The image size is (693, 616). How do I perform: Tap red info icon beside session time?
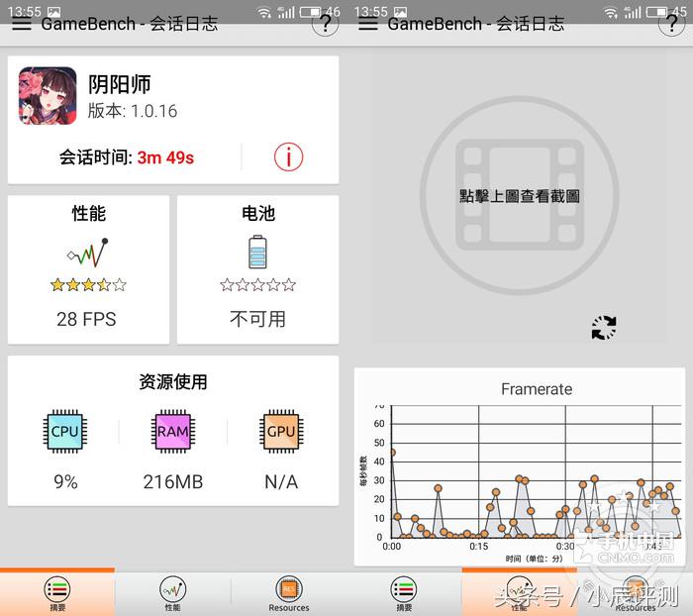(289, 157)
